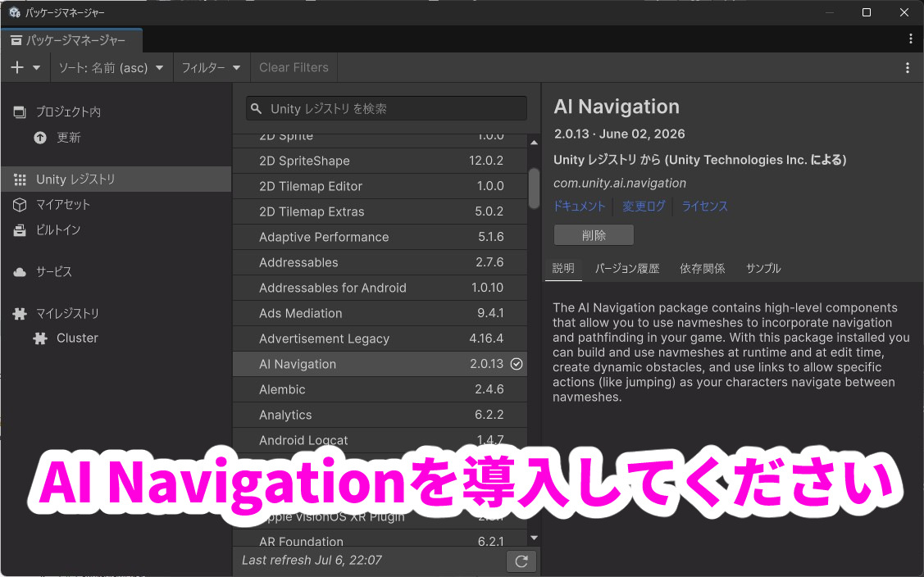This screenshot has width=924, height=577.
Task: Open the add package dropdown arrow
Action: point(37,68)
